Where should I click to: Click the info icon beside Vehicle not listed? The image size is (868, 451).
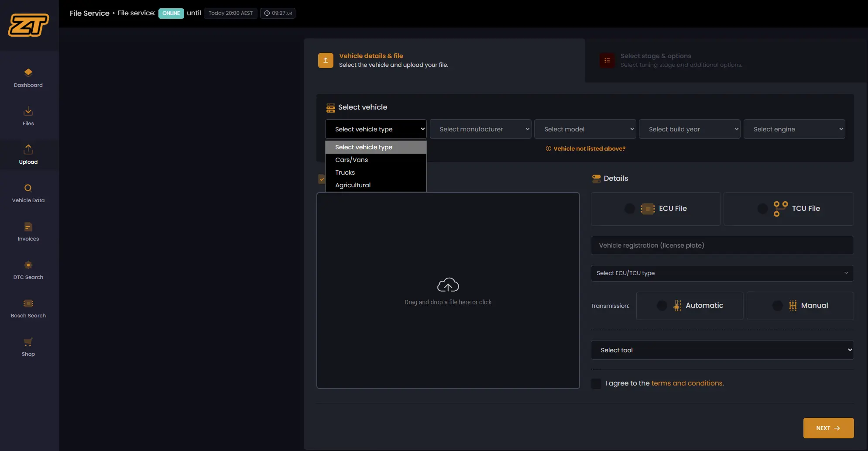549,148
